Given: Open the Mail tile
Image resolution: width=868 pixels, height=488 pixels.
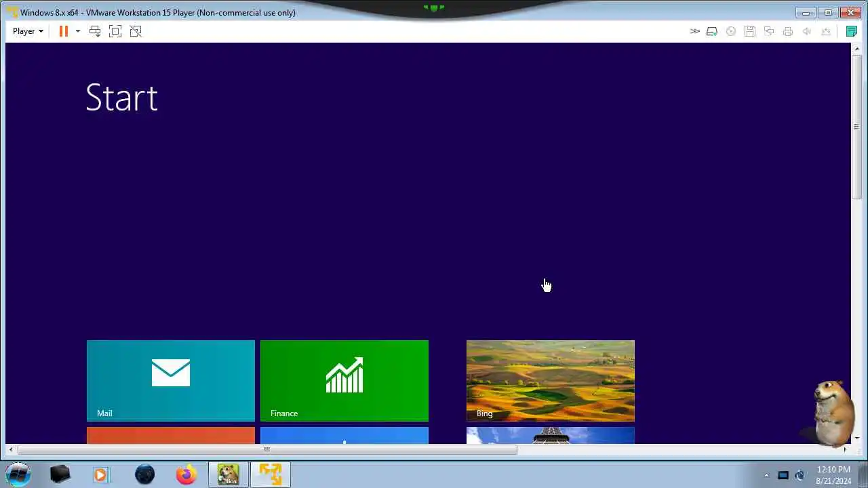Looking at the screenshot, I should pyautogui.click(x=171, y=381).
